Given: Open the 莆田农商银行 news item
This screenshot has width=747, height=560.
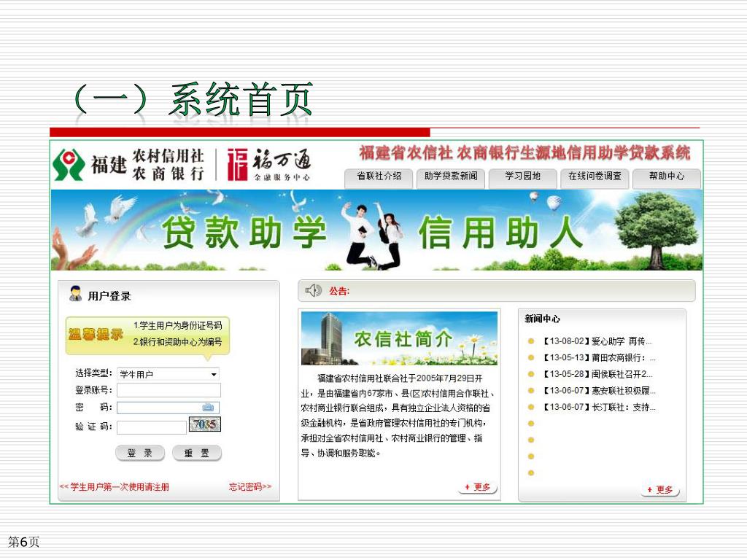Looking at the screenshot, I should (x=600, y=357).
